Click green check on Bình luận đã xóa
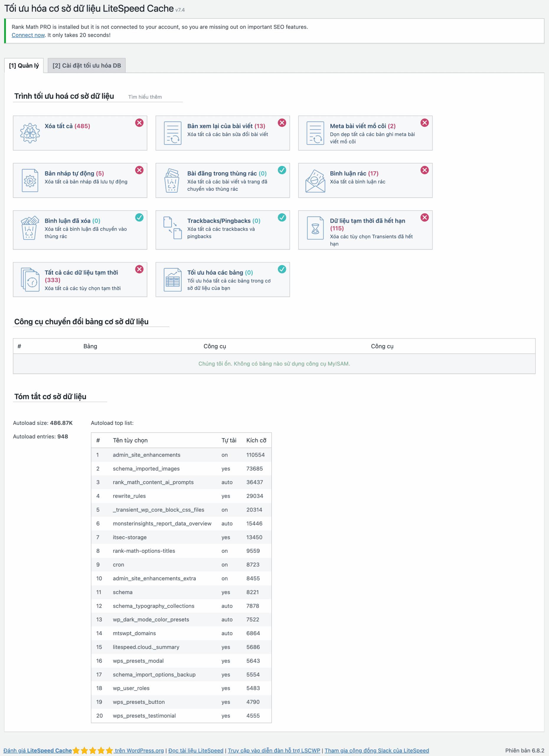 (x=139, y=217)
